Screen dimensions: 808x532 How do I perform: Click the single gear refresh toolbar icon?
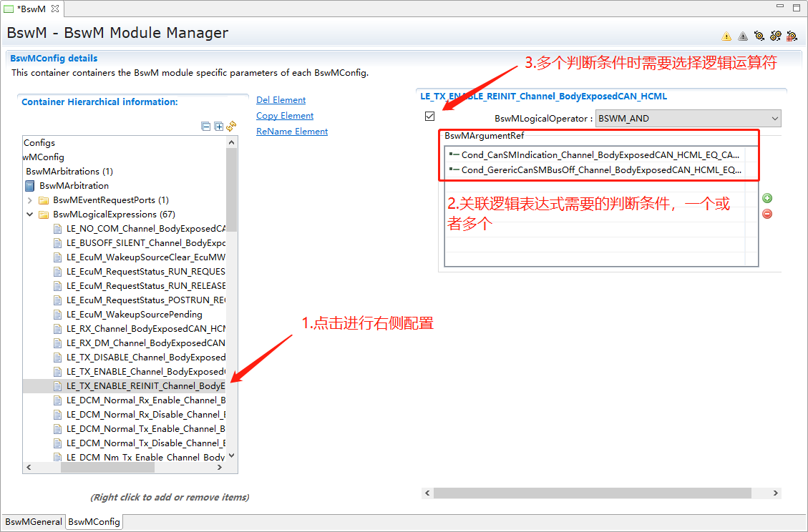click(x=759, y=36)
